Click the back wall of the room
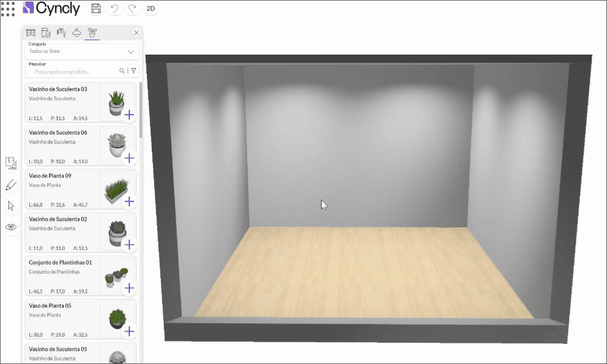607x364 pixels. click(x=359, y=145)
